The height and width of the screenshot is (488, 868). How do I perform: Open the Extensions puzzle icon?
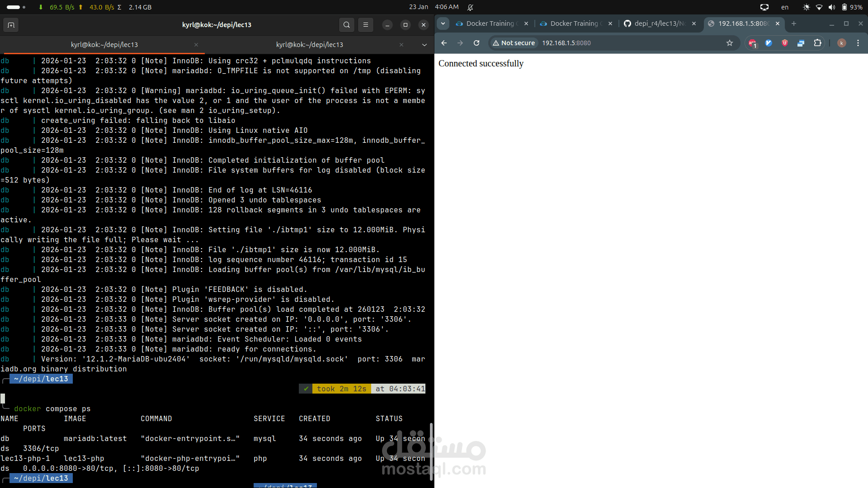click(x=817, y=43)
